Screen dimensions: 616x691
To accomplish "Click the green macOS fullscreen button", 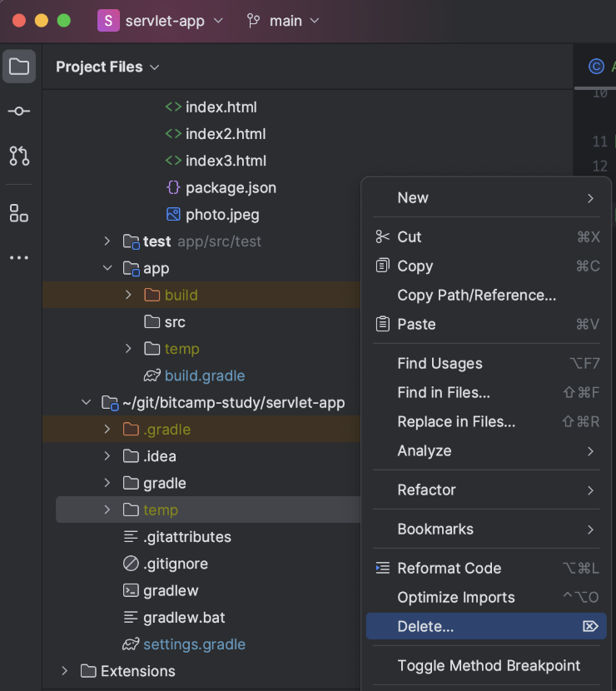I will tap(64, 21).
